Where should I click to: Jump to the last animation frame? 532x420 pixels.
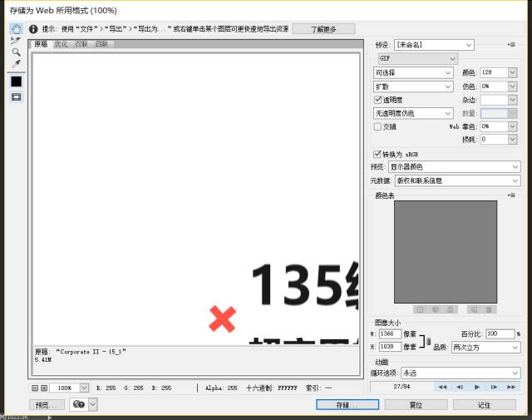pos(511,387)
